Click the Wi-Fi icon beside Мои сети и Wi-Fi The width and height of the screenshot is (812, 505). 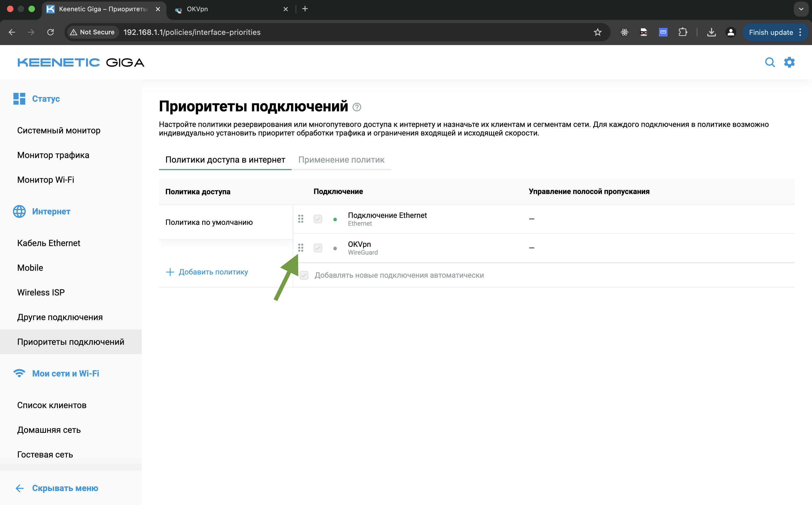point(19,374)
